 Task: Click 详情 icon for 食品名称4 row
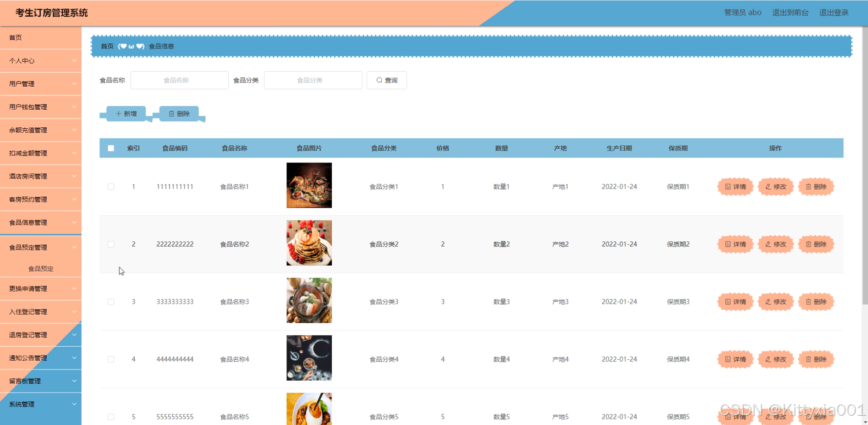pos(728,359)
